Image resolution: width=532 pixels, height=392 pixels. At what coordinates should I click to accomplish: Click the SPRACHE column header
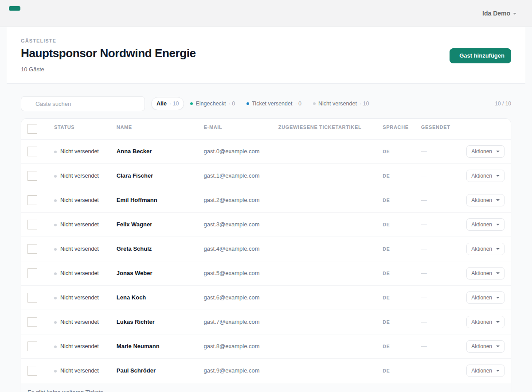point(395,127)
